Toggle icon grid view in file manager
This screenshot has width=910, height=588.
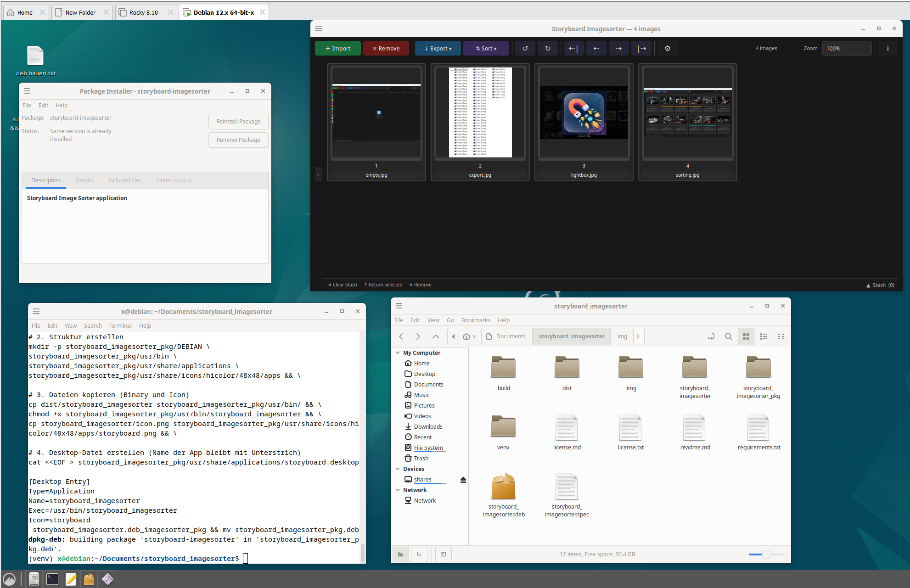coord(746,336)
